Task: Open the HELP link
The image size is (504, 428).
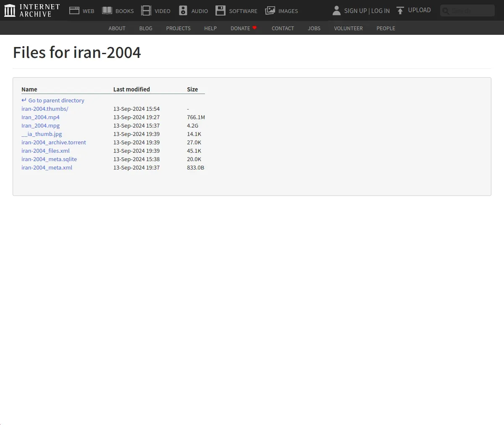Action: [210, 28]
